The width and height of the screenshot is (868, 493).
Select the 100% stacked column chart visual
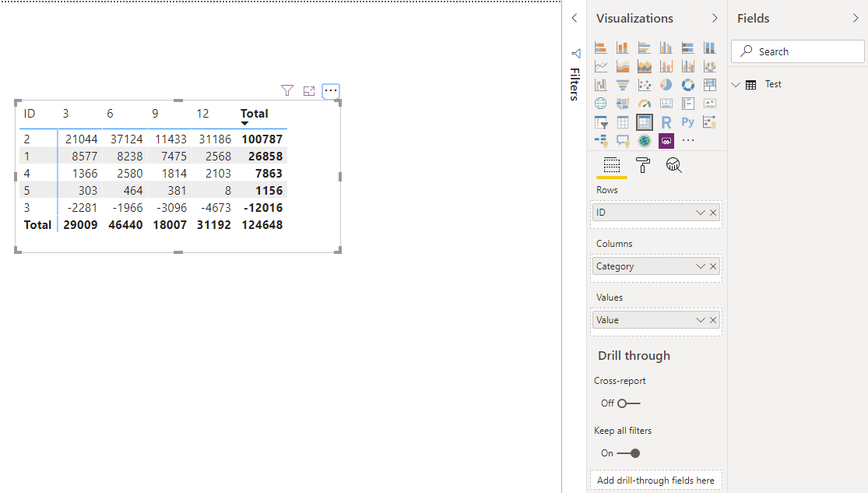tap(710, 48)
